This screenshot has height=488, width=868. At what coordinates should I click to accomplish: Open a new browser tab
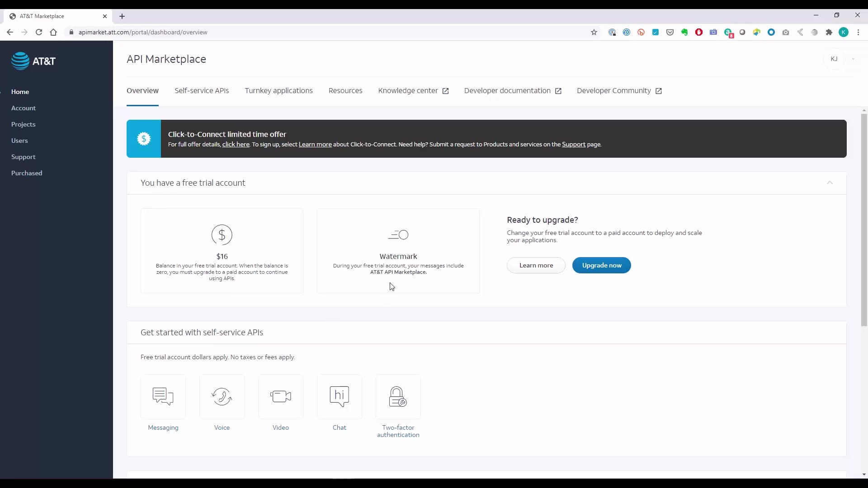(x=122, y=16)
